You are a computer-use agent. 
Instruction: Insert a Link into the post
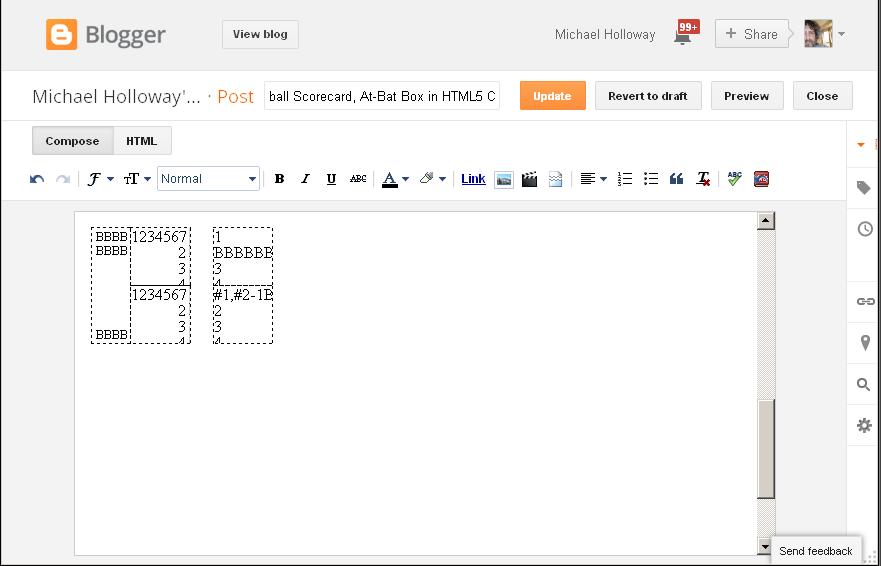(473, 179)
